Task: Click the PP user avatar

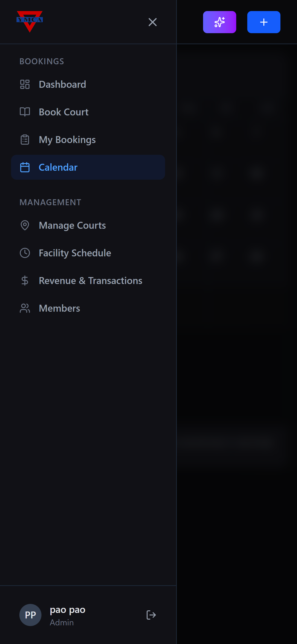Action: tap(30, 615)
